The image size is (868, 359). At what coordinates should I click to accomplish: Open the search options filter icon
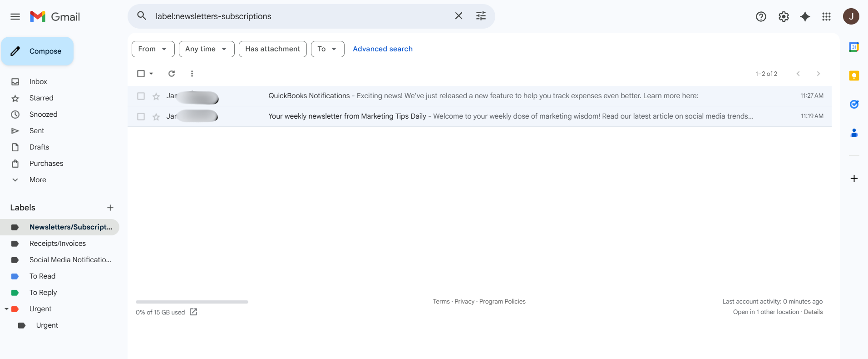[x=481, y=16]
